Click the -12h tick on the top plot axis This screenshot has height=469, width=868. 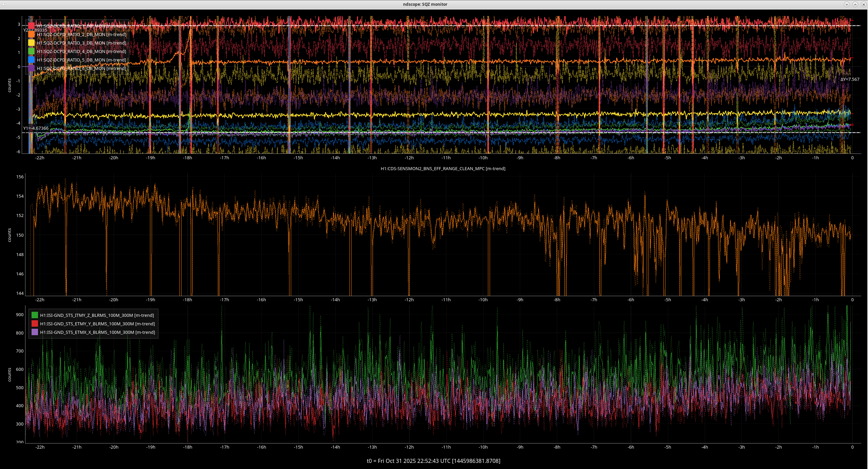[409, 158]
